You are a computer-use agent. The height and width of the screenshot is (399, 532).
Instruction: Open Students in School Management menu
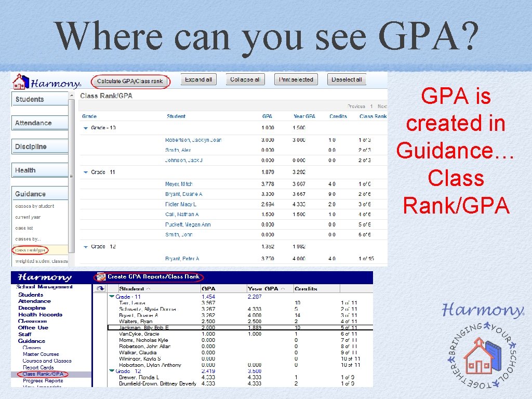tap(31, 295)
